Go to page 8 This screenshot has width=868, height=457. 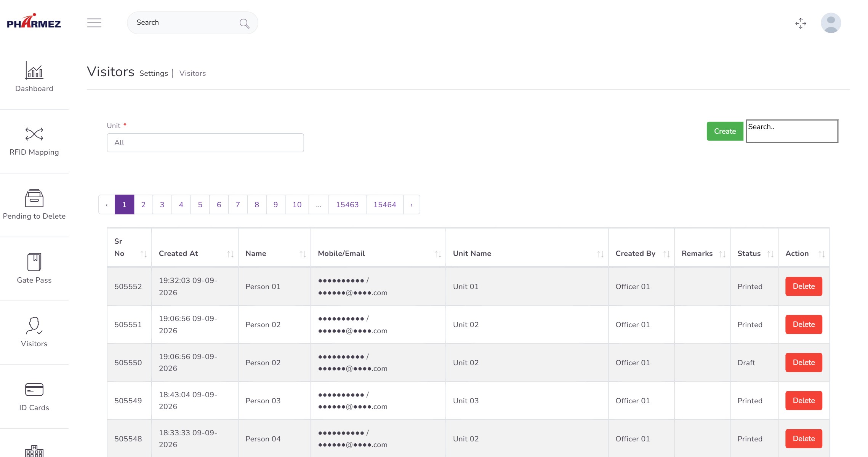[257, 205]
